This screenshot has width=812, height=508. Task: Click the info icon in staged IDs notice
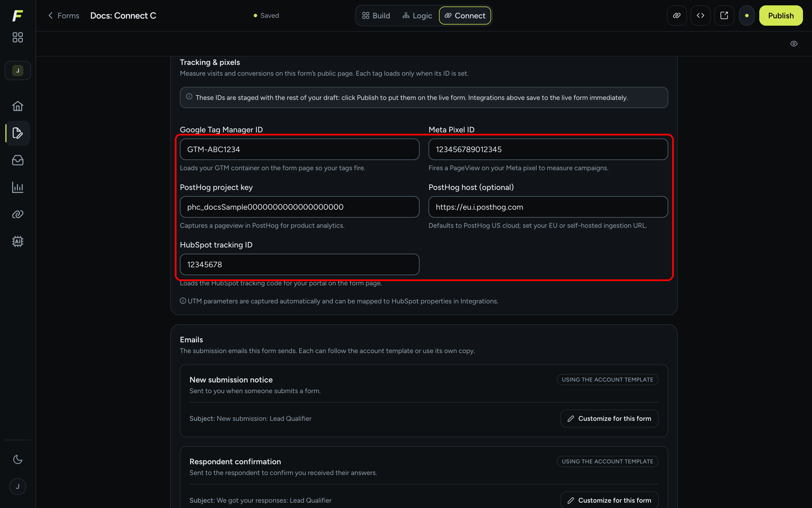(189, 97)
